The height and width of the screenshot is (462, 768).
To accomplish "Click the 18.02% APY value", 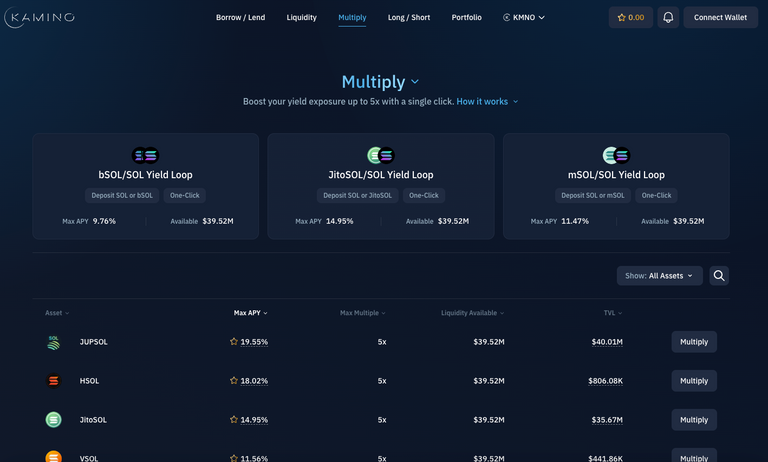I will pyautogui.click(x=254, y=381).
